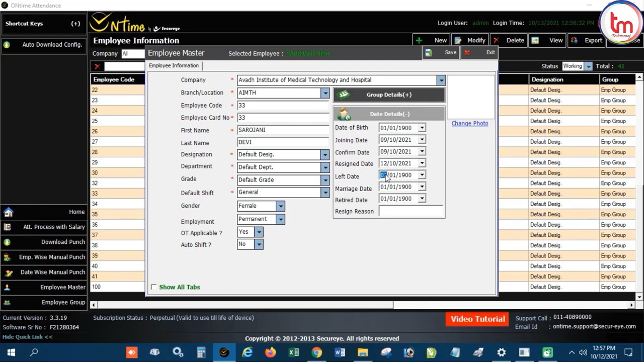Open the Designation dropdown
The height and width of the screenshot is (362, 644).
(x=325, y=155)
